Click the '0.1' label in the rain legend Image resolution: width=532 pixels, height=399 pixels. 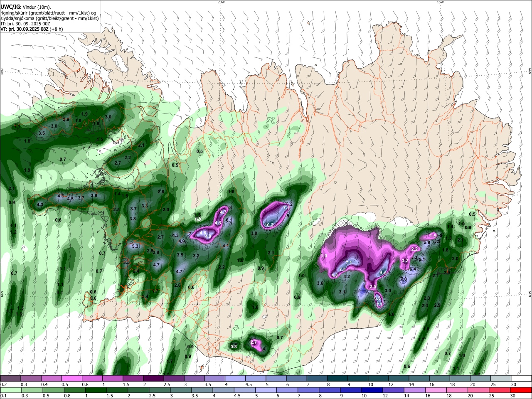pyautogui.click(x=3, y=396)
